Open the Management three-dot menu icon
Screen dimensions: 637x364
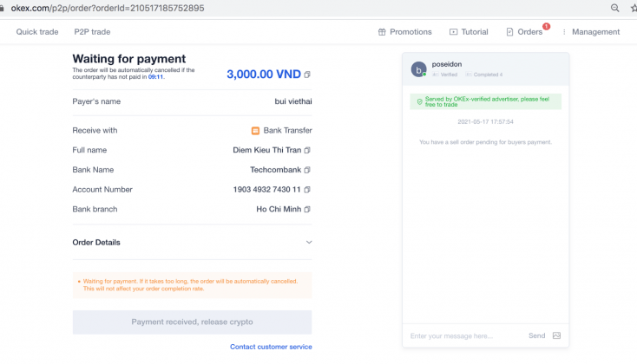coord(564,32)
